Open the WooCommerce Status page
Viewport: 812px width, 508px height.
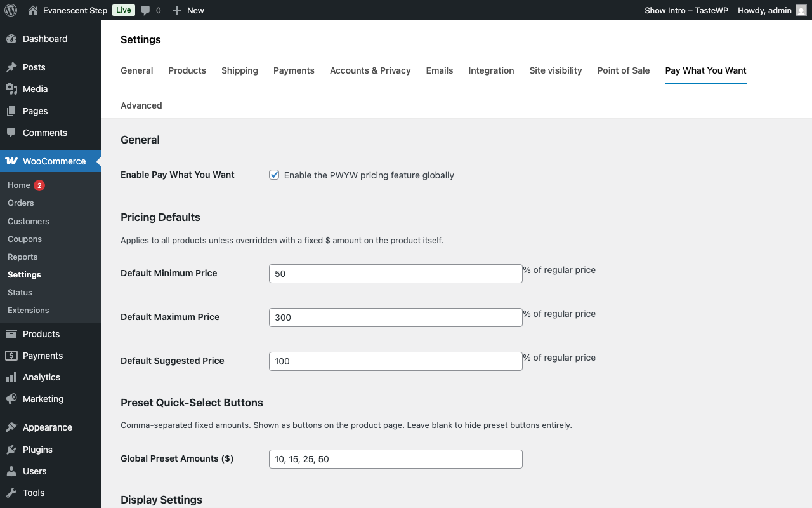20,292
